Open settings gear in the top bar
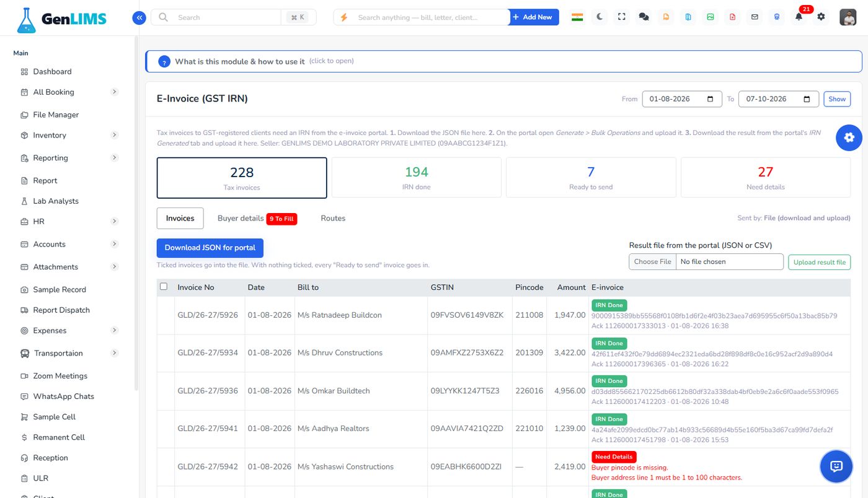This screenshot has height=498, width=868. (x=821, y=17)
